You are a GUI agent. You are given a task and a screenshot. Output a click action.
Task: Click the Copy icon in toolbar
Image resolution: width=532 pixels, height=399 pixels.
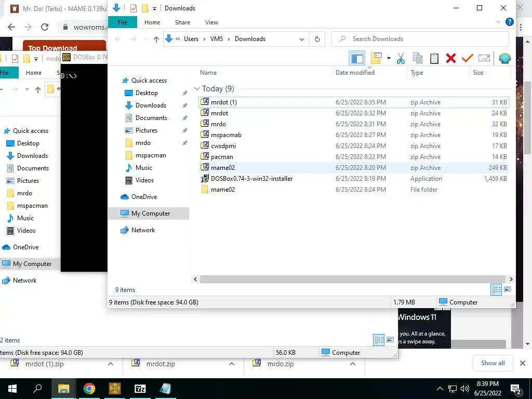417,58
